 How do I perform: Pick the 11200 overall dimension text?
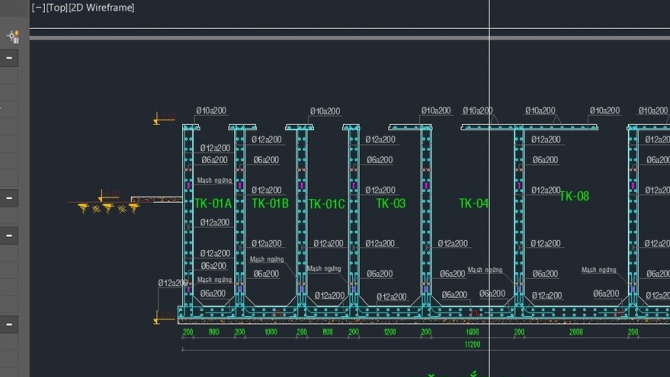tap(472, 345)
